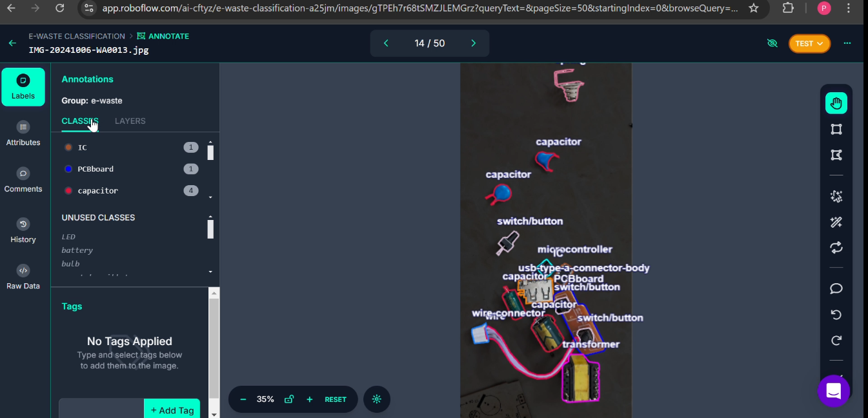The width and height of the screenshot is (868, 418).
Task: Click file name IMG-20241006-WA0013.jpg
Action: pos(88,50)
